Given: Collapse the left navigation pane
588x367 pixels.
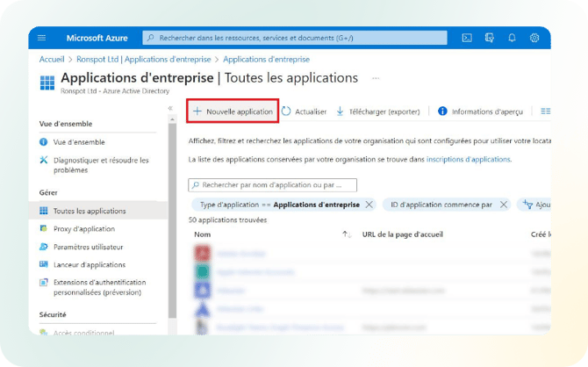Looking at the screenshot, I should (x=170, y=108).
